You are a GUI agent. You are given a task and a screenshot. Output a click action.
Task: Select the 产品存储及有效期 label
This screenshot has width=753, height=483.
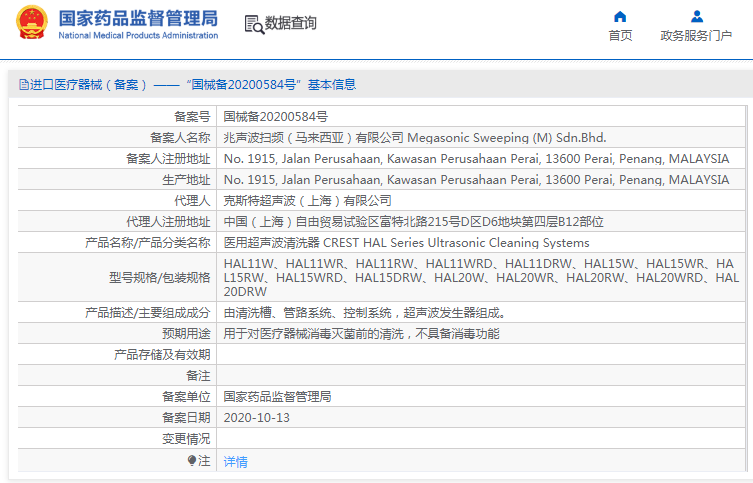pyautogui.click(x=162, y=355)
